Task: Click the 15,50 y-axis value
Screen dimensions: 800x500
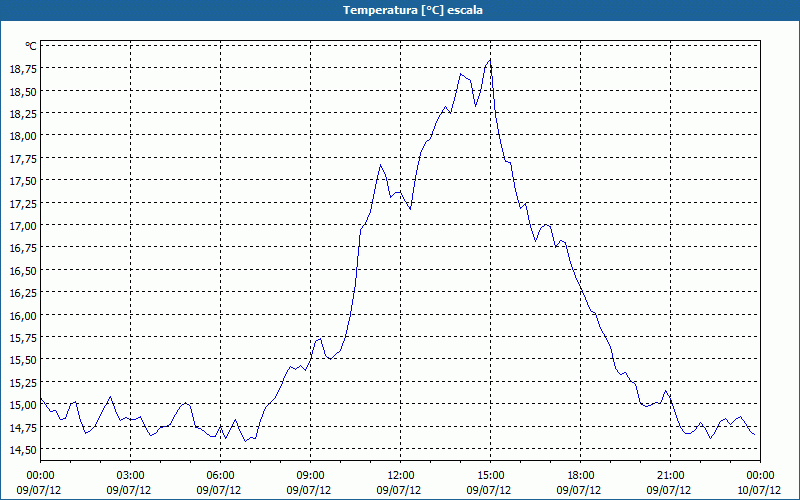Action: click(x=23, y=360)
